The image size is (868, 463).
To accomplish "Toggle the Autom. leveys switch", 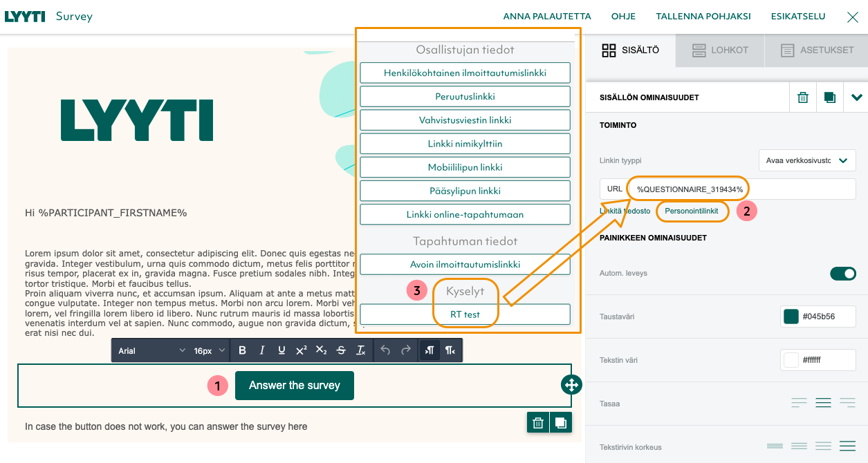I will click(843, 274).
